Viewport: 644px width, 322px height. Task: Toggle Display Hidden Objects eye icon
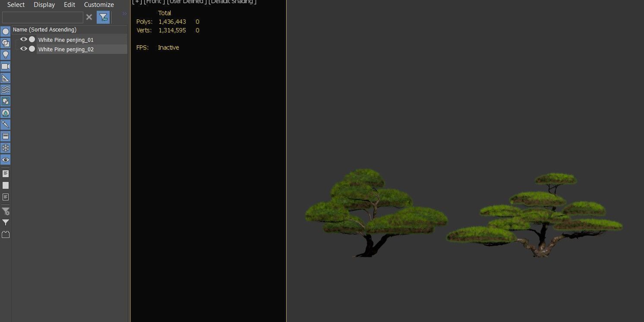[x=6, y=159]
